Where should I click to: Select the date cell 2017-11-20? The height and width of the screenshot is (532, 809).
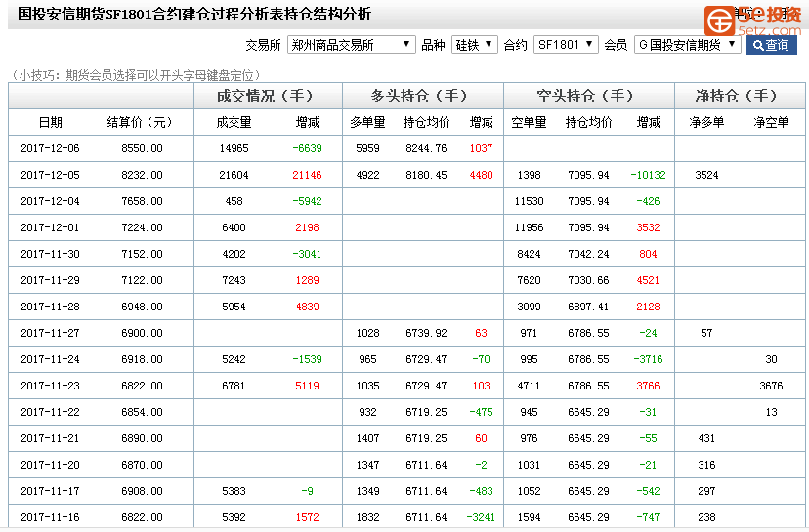(50, 465)
